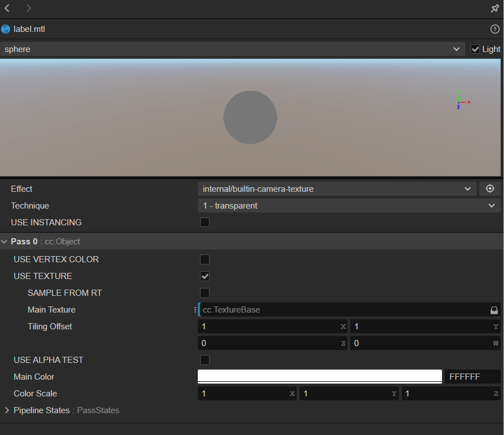Pin the inspector panel

coord(495,8)
